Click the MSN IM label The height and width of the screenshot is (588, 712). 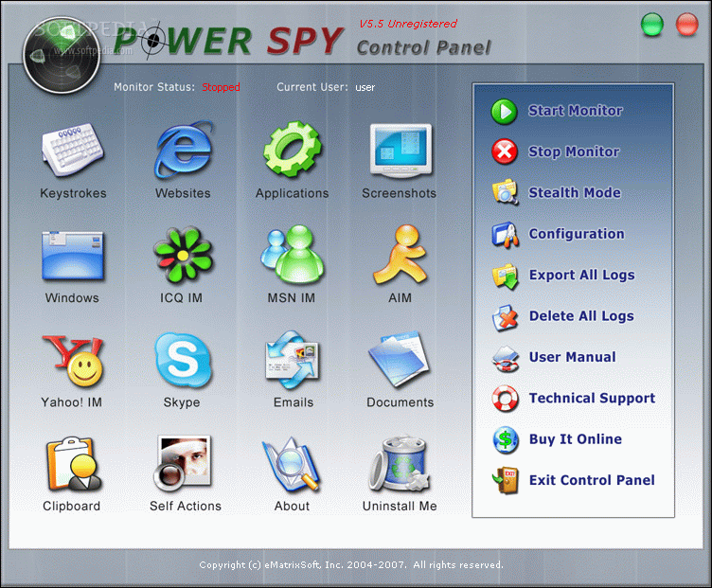click(291, 298)
